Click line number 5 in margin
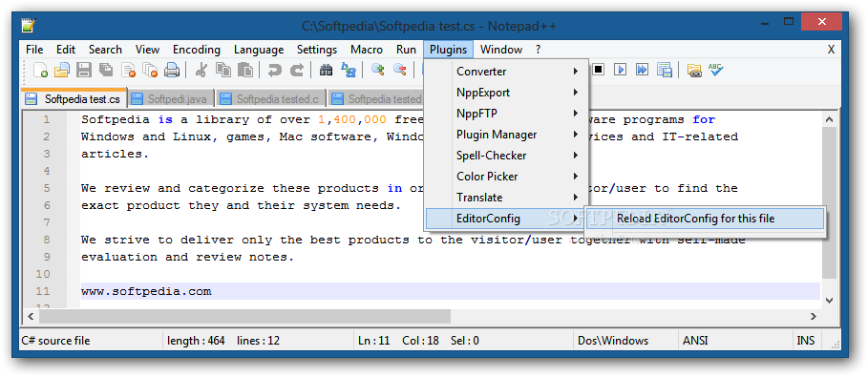Screen dimensions: 868x377 47,188
